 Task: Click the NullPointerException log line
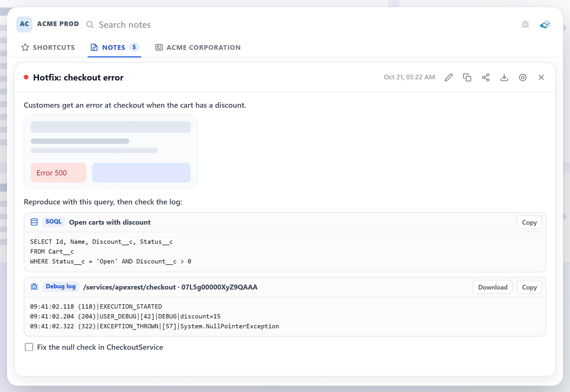pyautogui.click(x=154, y=326)
